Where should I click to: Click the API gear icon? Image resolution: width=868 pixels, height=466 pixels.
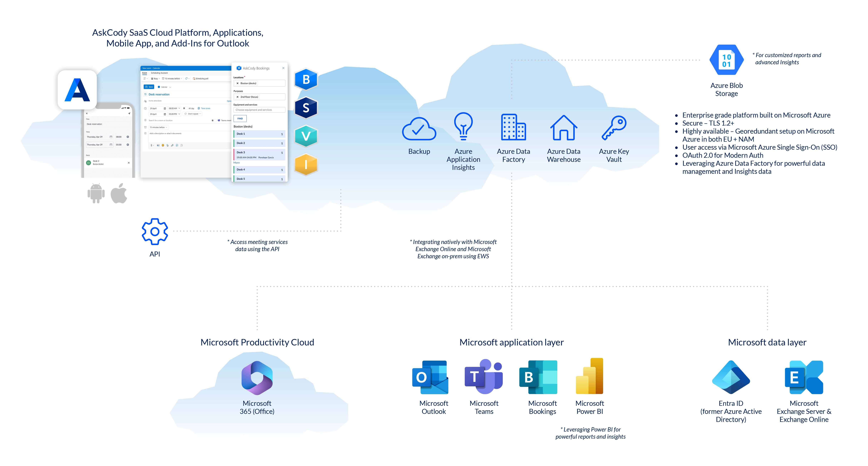(x=155, y=231)
